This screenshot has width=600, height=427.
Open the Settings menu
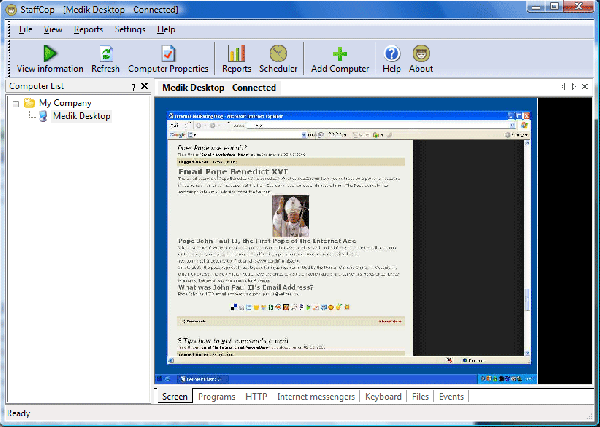129,30
